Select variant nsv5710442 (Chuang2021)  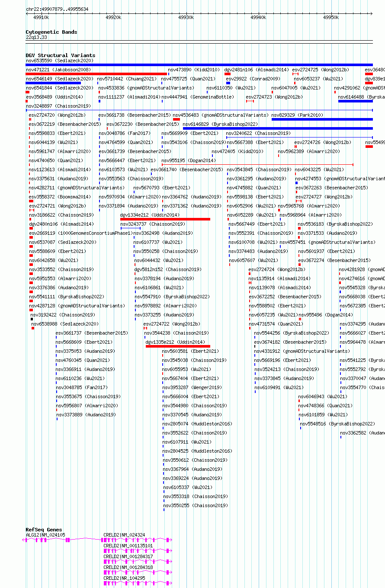pos(127,79)
